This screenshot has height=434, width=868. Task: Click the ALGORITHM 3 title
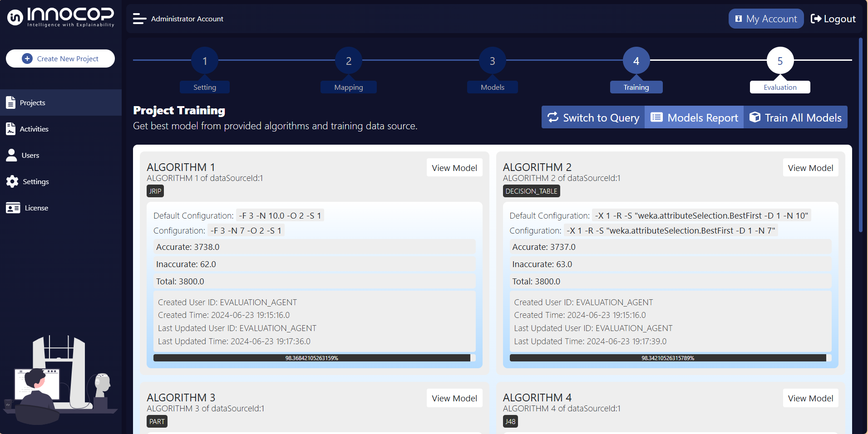[181, 397]
